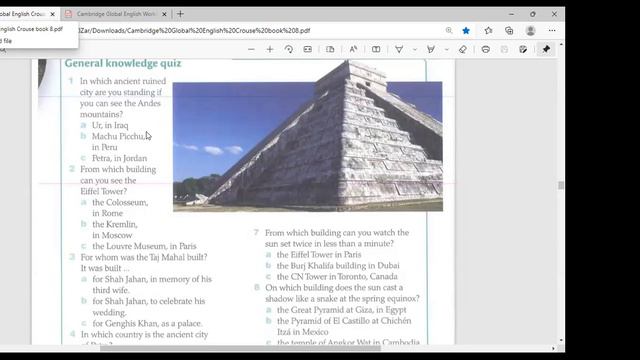Toggle the blue favorite star for this page
The width and height of the screenshot is (640, 360).
pos(466,31)
